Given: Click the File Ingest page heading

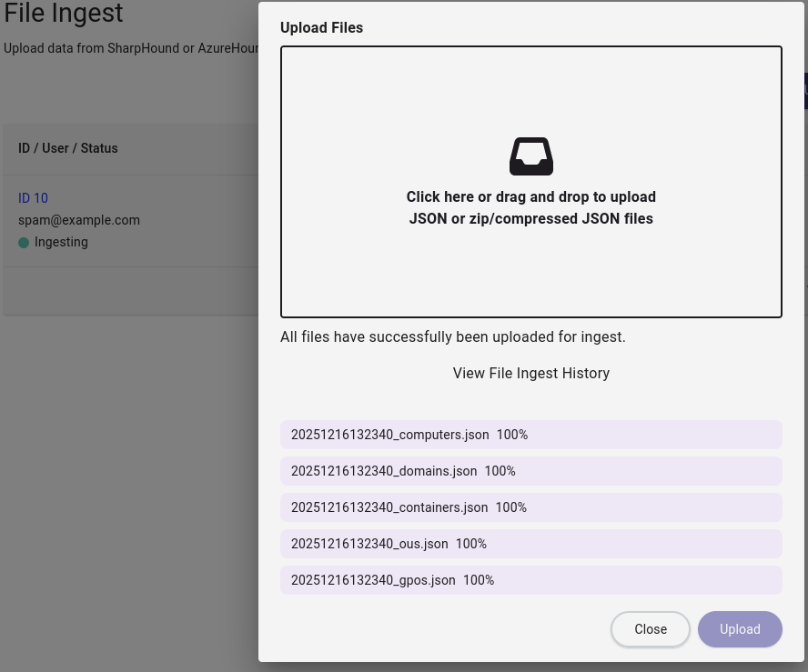Looking at the screenshot, I should pyautogui.click(x=64, y=14).
